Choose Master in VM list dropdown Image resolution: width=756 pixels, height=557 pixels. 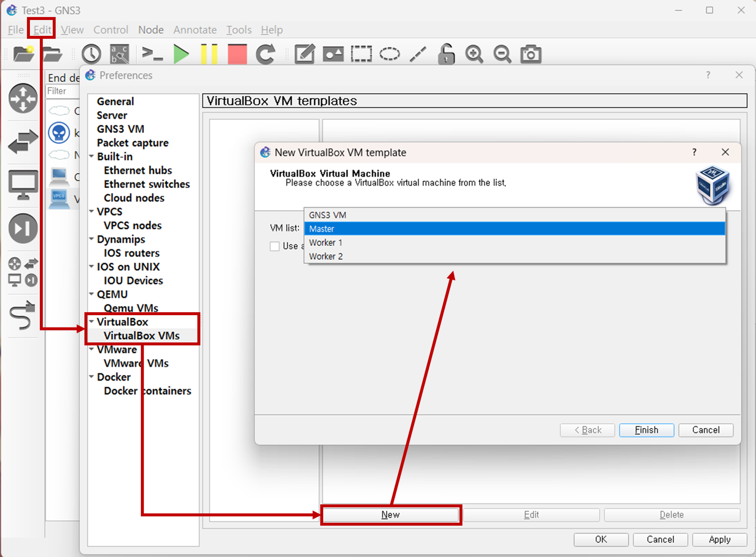[x=514, y=229]
